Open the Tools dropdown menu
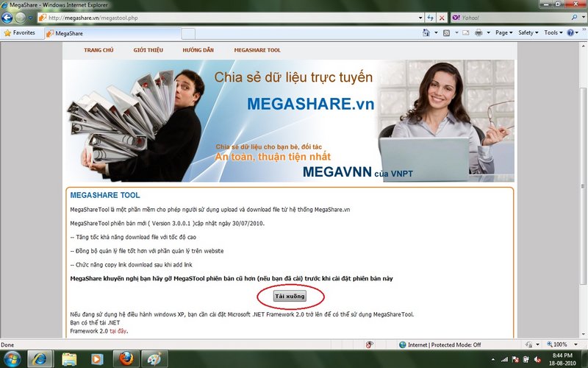588x368 pixels. coord(553,33)
